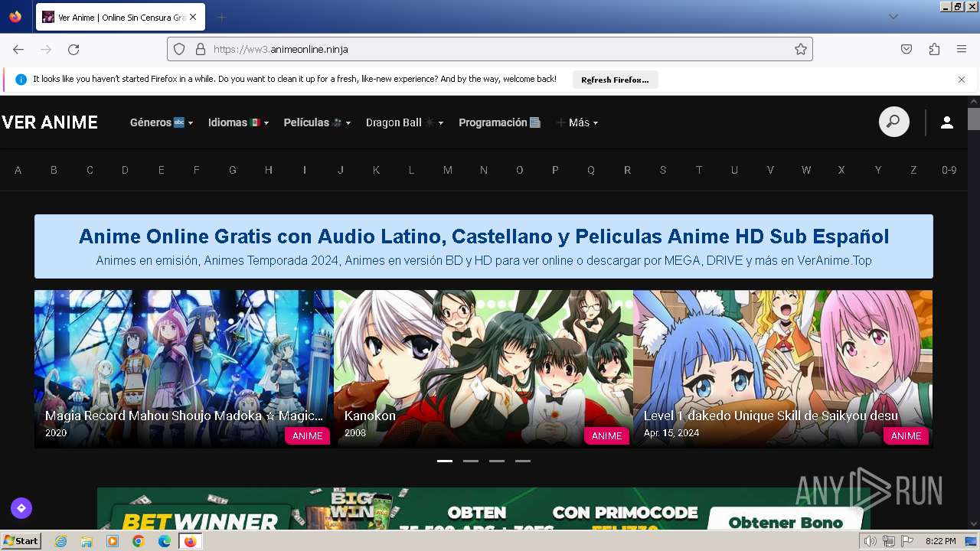This screenshot has height=551, width=980.
Task: Dismiss the Firefox refresh notification bar
Action: tap(962, 79)
